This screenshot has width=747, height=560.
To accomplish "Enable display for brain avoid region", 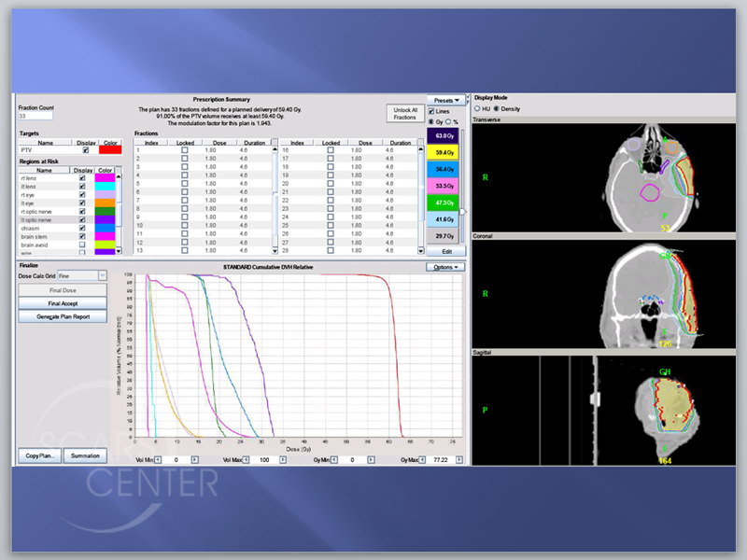I will 82,245.
